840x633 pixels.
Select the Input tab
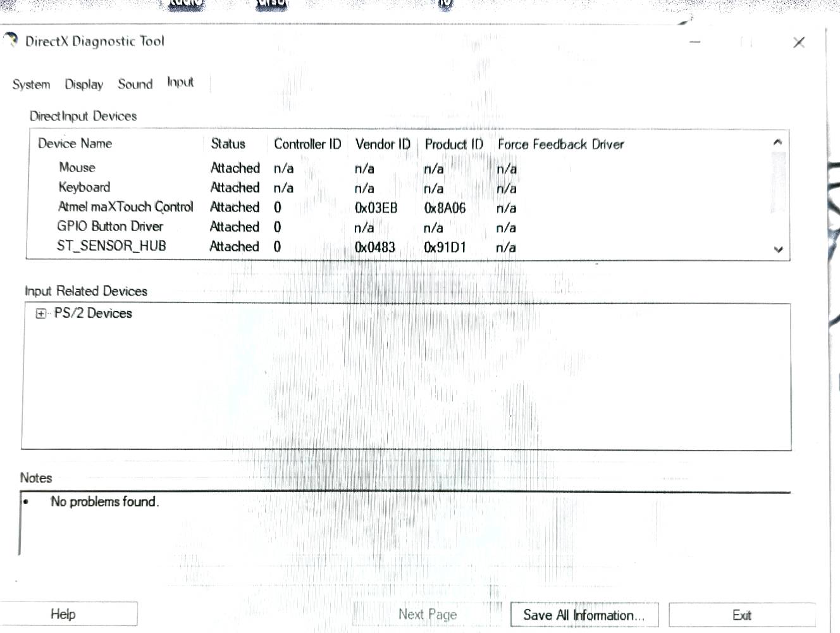coord(180,82)
